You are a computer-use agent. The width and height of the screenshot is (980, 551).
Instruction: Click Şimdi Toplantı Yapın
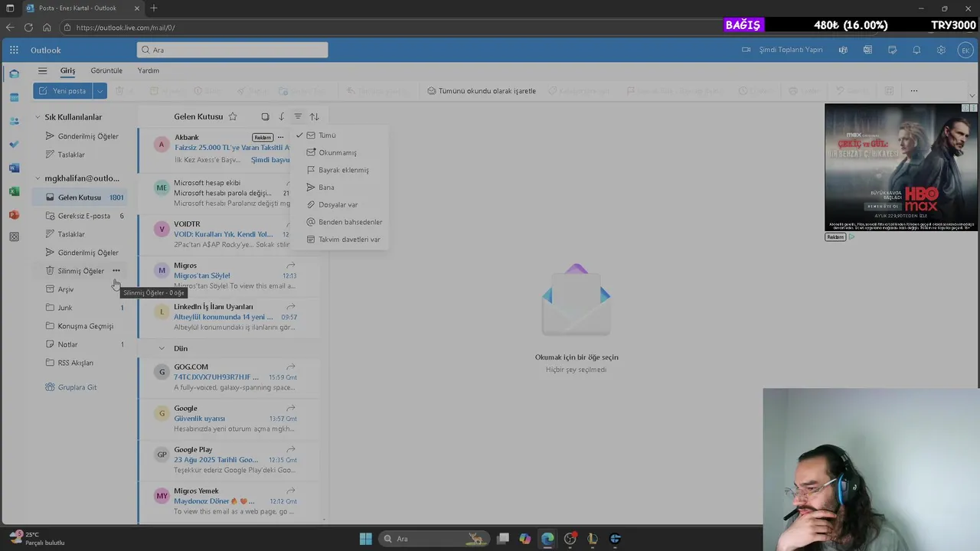tap(782, 50)
